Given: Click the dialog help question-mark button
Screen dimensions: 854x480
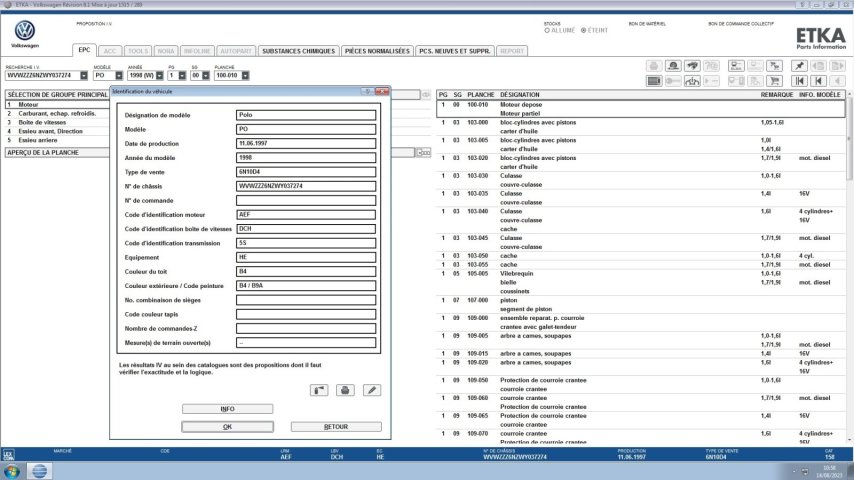Looking at the screenshot, I should pos(368,92).
